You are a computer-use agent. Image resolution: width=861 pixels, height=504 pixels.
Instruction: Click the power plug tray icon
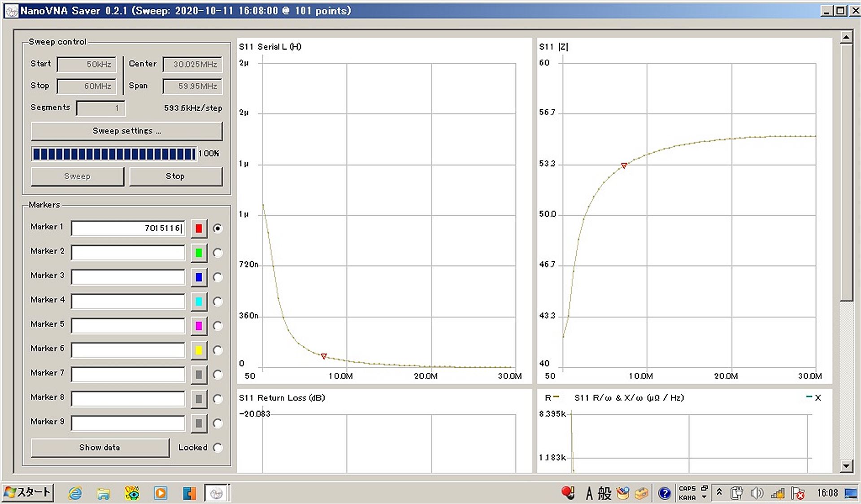[x=737, y=493]
